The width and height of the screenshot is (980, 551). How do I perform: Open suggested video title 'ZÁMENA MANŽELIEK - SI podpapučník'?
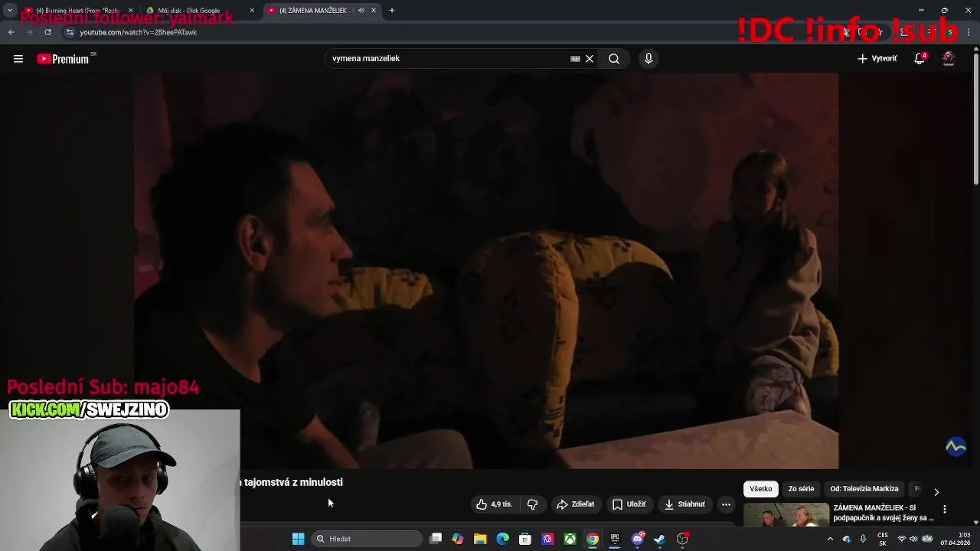884,513
